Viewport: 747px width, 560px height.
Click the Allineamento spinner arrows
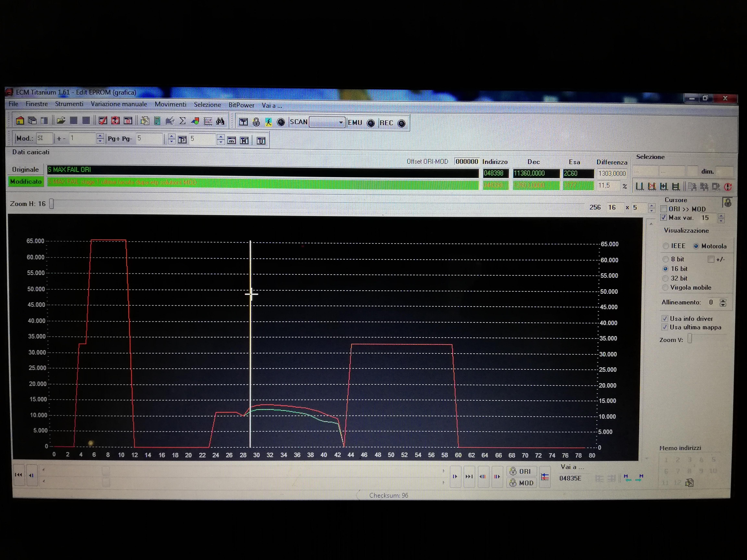723,303
